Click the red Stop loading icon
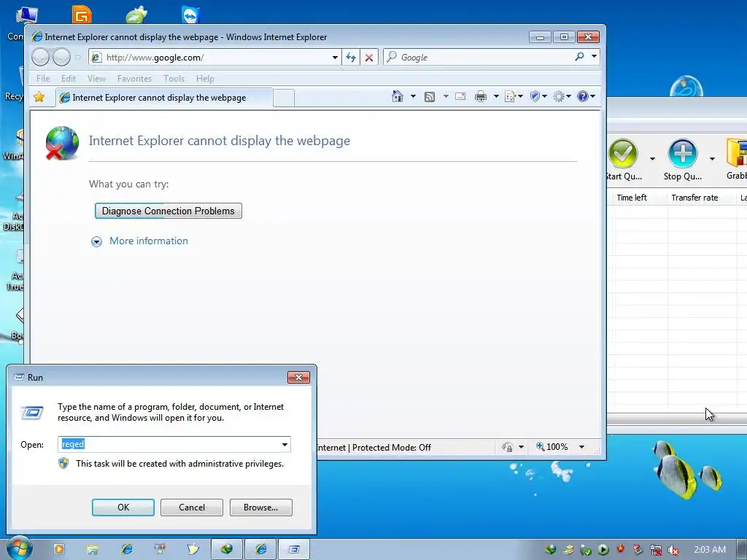This screenshot has height=560, width=747. 368,58
